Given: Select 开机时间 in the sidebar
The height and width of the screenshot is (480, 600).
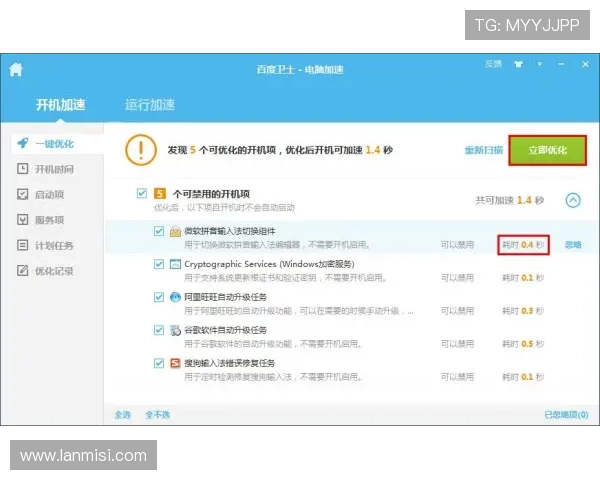Looking at the screenshot, I should (54, 169).
